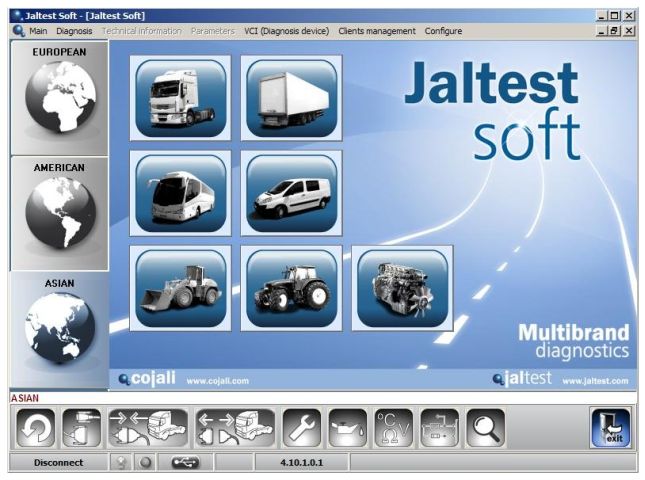
Task: Click connect-to-truck icon with inward arrows
Action: 148,428
